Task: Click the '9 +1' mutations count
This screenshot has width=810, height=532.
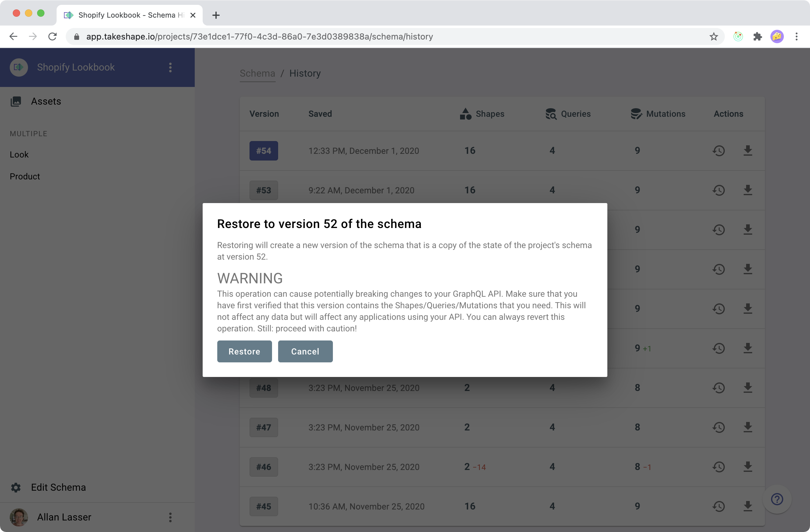Action: (x=643, y=348)
